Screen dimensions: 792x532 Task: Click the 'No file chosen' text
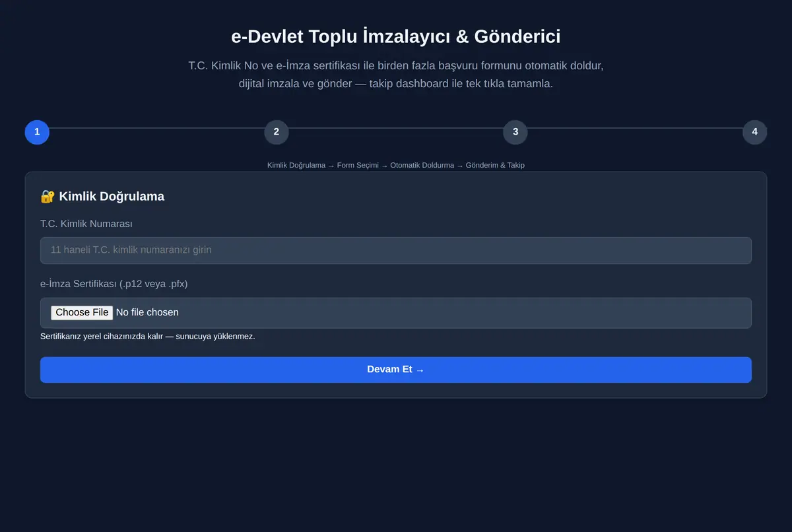[x=147, y=312]
